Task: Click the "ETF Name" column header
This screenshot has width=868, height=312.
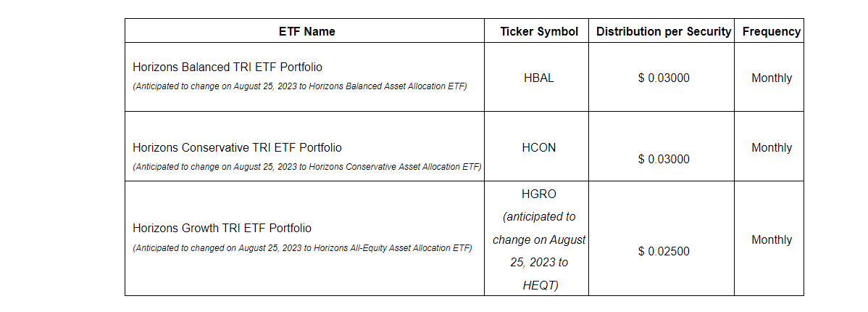Action: click(x=306, y=31)
